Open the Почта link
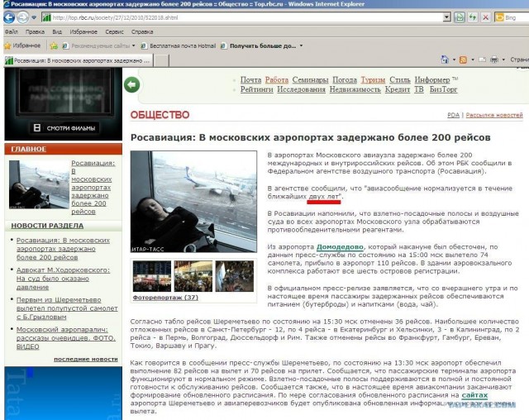 (x=250, y=80)
